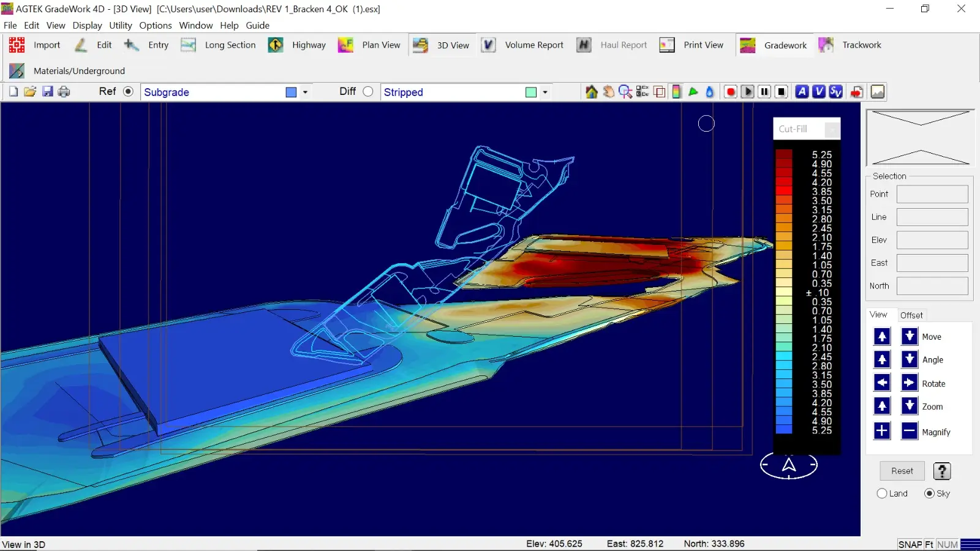The width and height of the screenshot is (980, 551).
Task: Click the water drop icon
Action: pyautogui.click(x=710, y=92)
